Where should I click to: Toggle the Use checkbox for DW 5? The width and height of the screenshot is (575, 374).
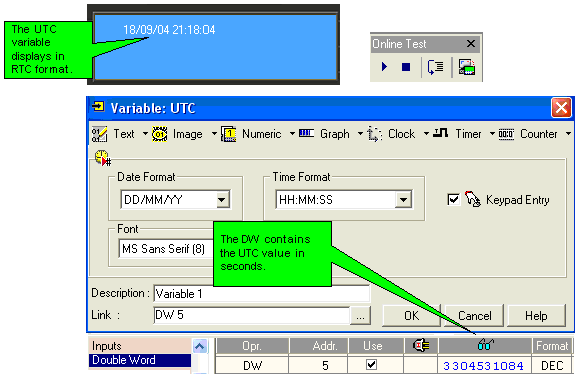click(371, 364)
